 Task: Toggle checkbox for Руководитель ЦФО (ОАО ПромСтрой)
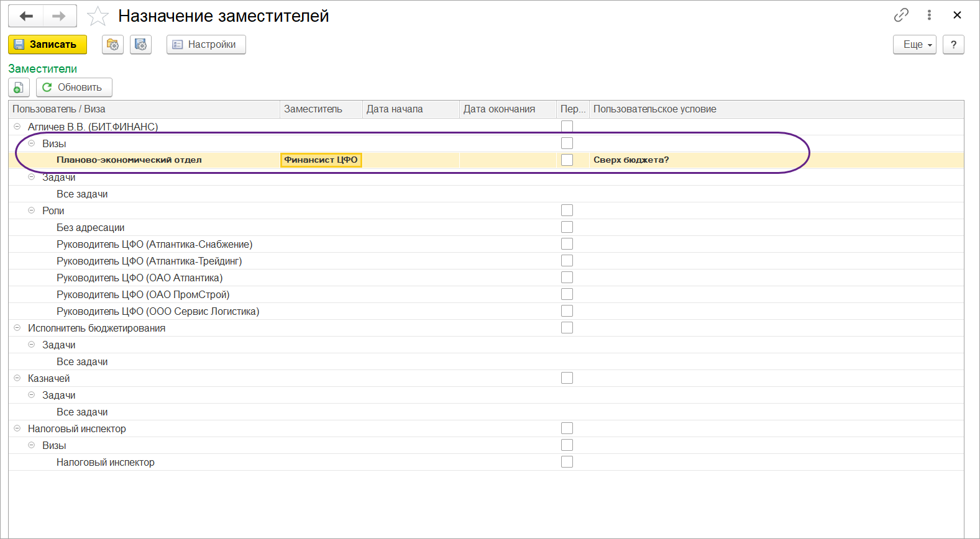click(x=567, y=294)
